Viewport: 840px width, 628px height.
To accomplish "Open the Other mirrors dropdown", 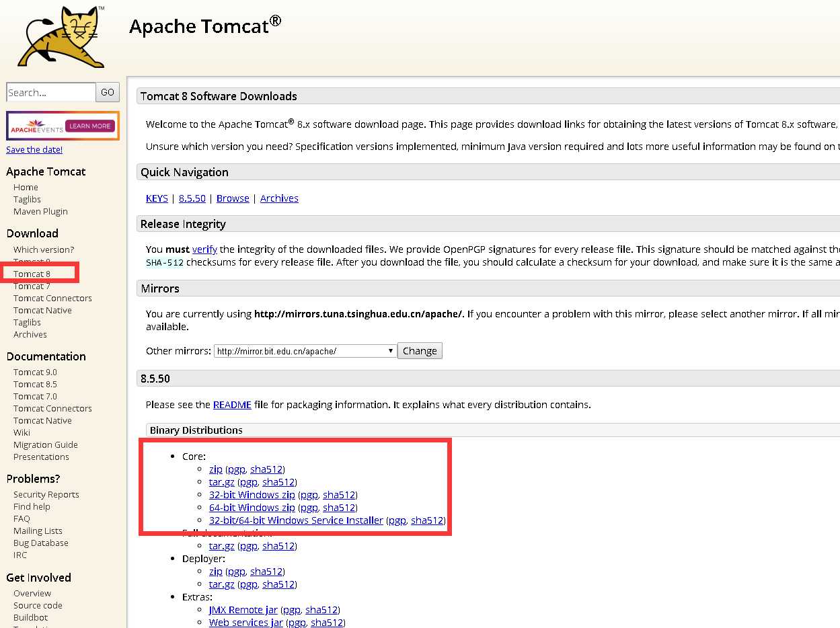I will 305,351.
